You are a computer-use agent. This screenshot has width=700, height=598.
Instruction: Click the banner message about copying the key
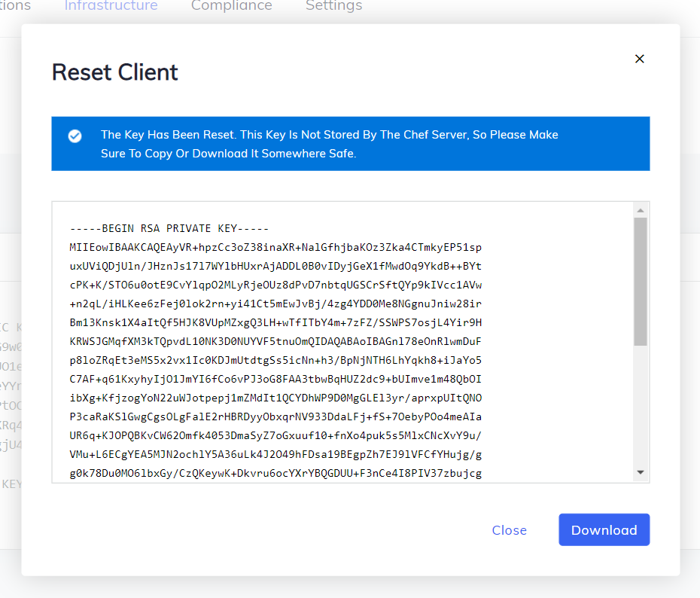pos(330,144)
